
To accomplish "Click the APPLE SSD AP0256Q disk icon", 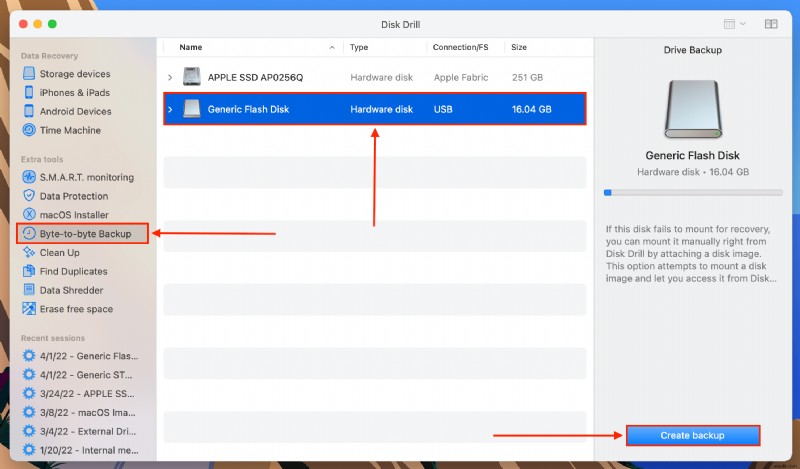I will [x=192, y=77].
